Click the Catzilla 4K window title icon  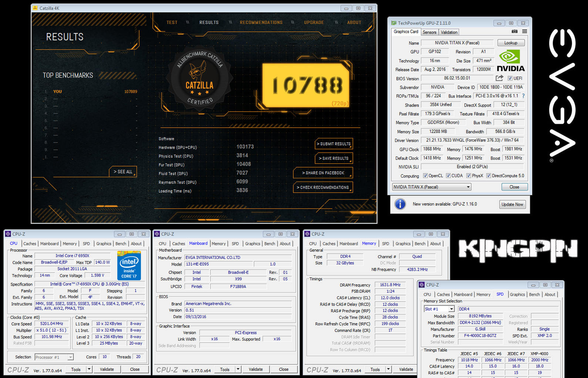[x=36, y=8]
